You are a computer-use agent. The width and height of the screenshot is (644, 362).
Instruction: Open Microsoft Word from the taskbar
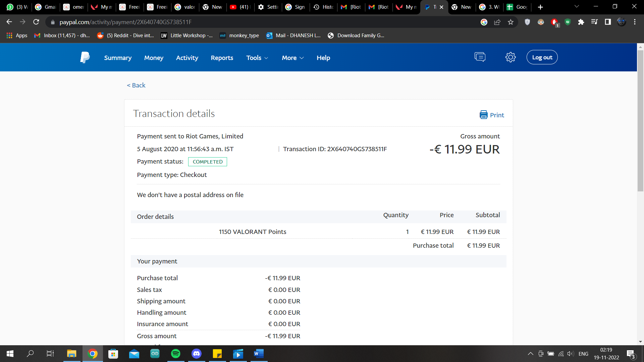click(259, 354)
